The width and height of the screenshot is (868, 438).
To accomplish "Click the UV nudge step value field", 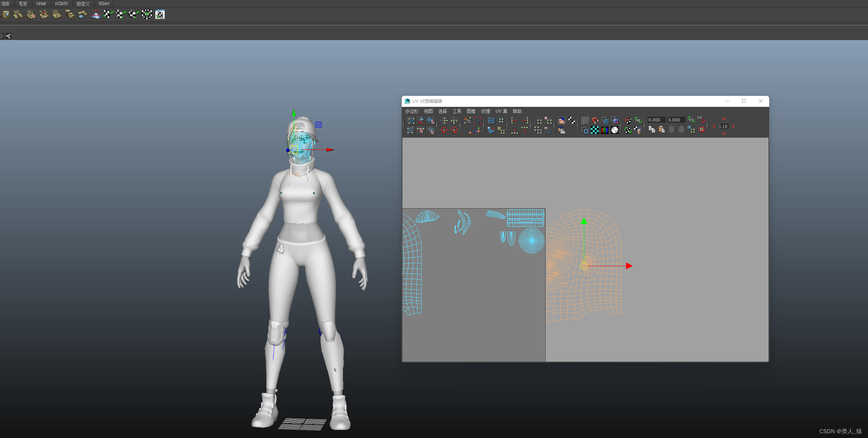I will pos(723,127).
